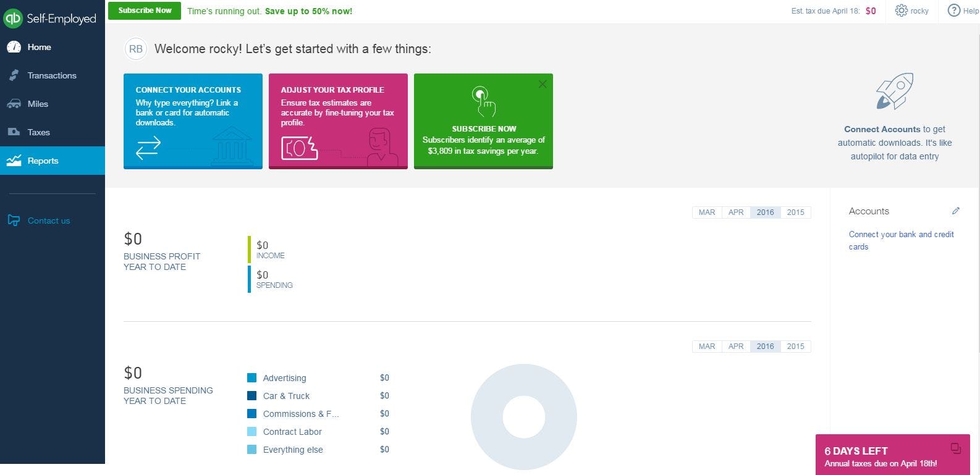Click Connect your bank and credit cards

[x=901, y=240]
